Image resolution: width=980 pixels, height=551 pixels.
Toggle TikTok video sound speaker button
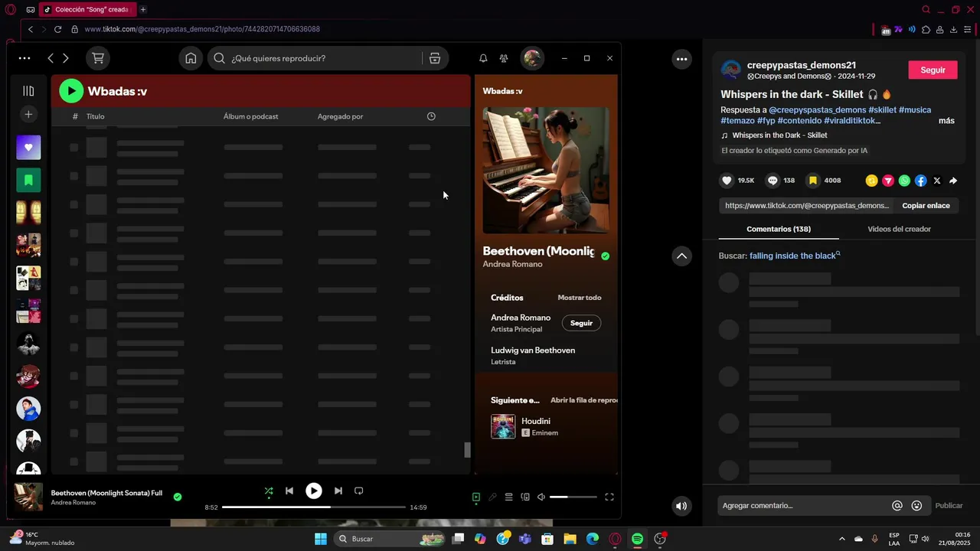[681, 506]
